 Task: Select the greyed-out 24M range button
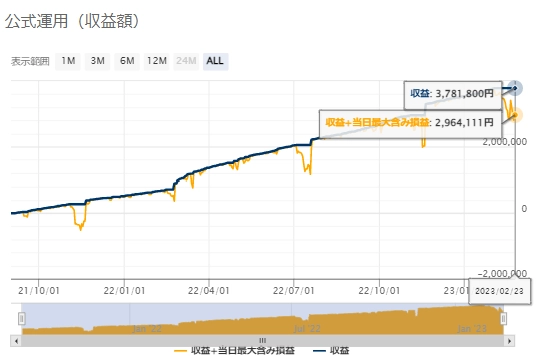(x=186, y=62)
